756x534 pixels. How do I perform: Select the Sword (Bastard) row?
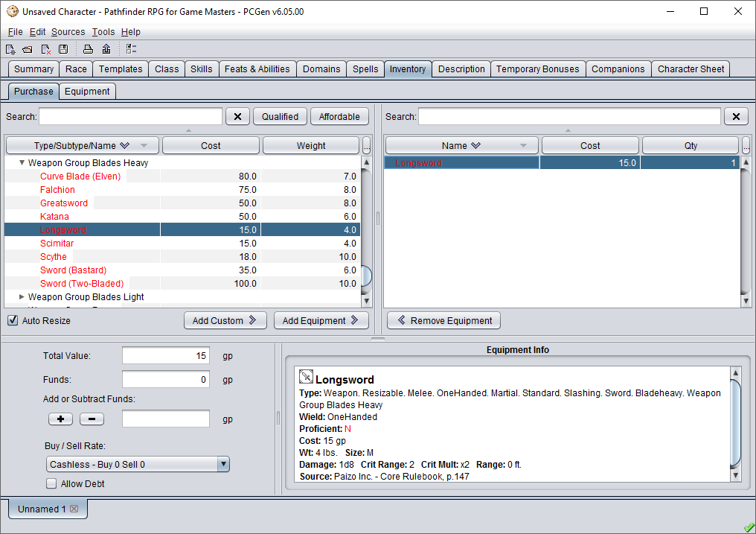[x=182, y=270]
